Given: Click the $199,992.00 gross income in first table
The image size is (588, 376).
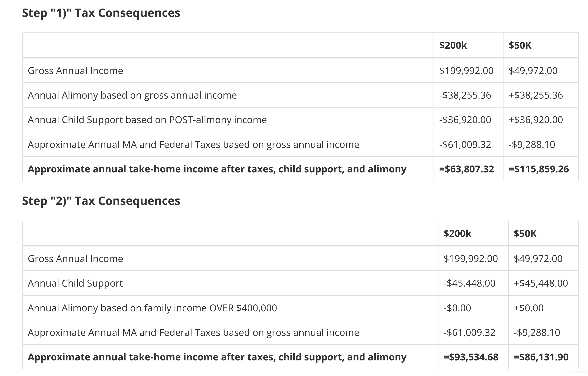Looking at the screenshot, I should point(466,71).
